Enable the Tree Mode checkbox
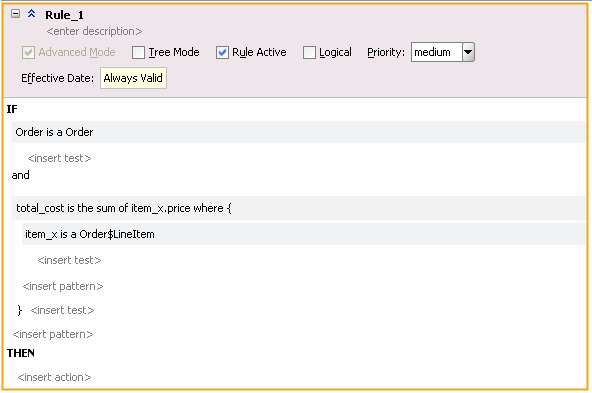 138,52
